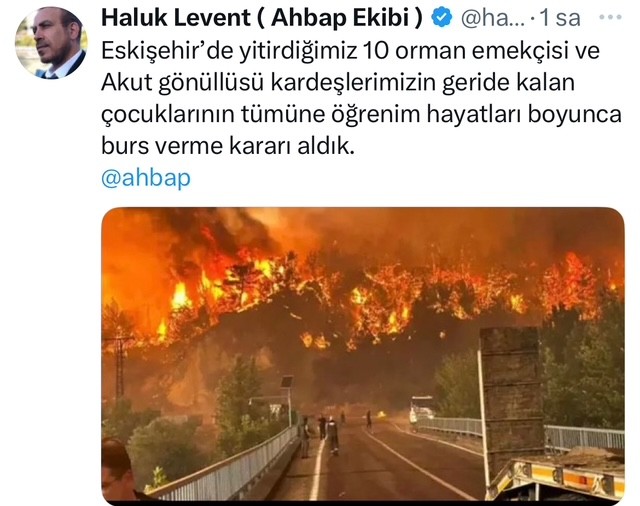Screen dimensions: 640x506
Task: Click the people standing on the road
Action: click(x=322, y=433)
